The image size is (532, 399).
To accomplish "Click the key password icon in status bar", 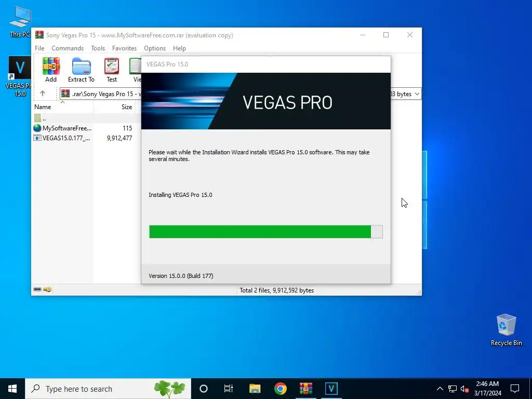I will (x=47, y=289).
